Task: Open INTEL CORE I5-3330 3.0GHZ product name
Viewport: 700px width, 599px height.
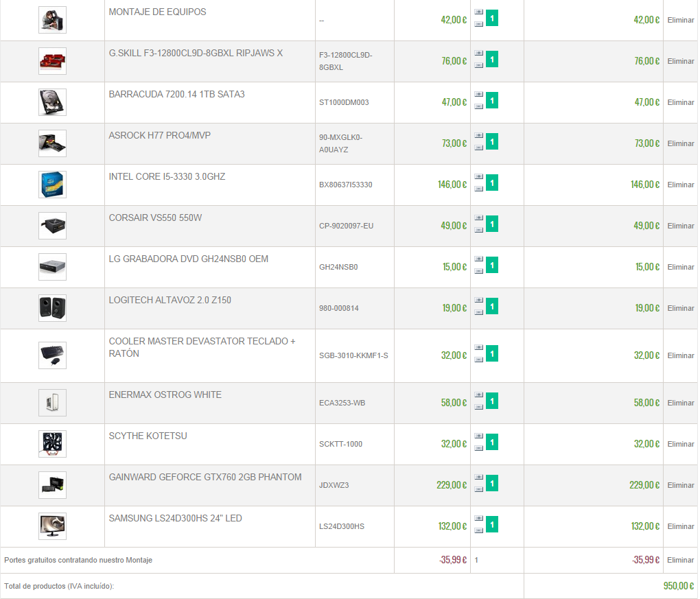Action: pos(167,177)
